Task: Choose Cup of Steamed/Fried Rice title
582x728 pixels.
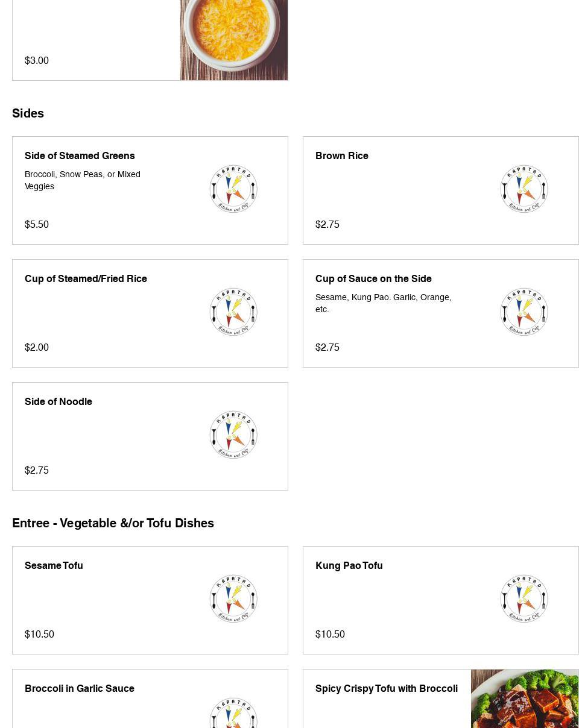Action: [x=86, y=278]
